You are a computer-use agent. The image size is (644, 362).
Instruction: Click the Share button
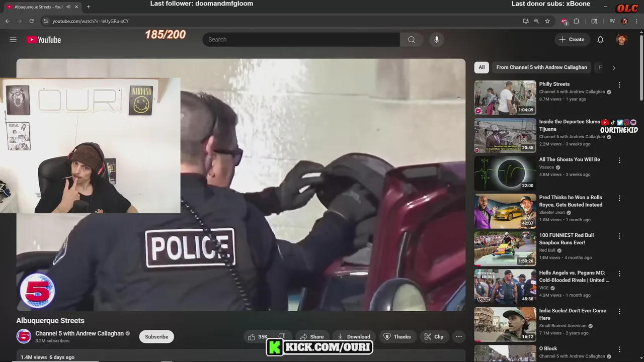(x=312, y=337)
